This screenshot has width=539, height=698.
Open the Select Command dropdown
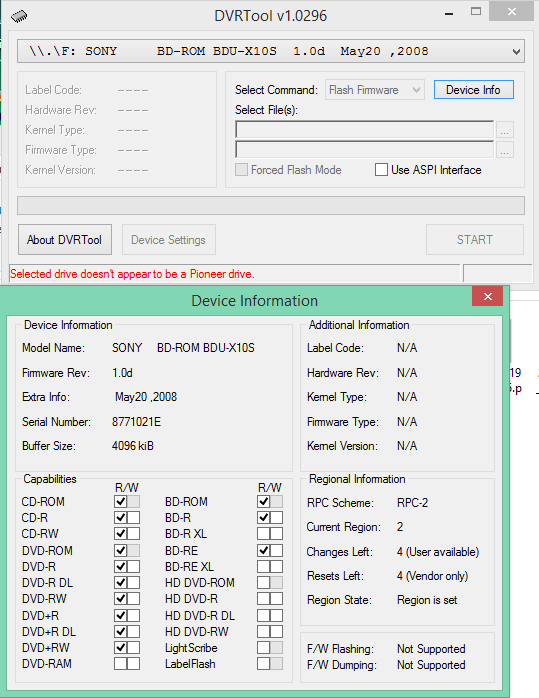click(375, 90)
